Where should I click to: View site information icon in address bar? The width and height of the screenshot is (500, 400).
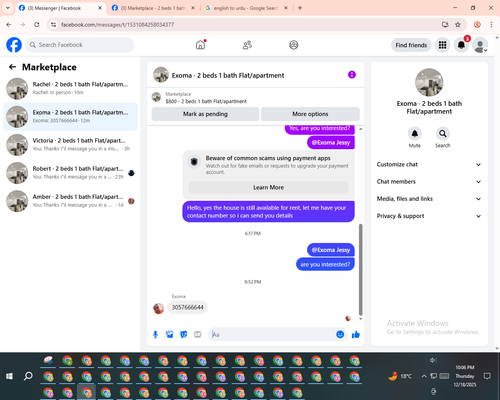(x=53, y=24)
